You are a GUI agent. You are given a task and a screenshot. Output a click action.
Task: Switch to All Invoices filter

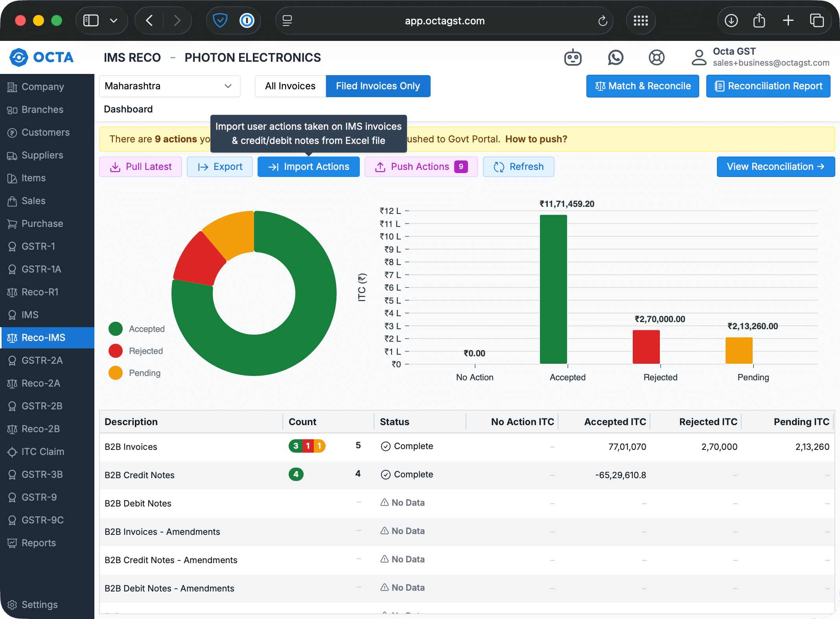click(290, 86)
